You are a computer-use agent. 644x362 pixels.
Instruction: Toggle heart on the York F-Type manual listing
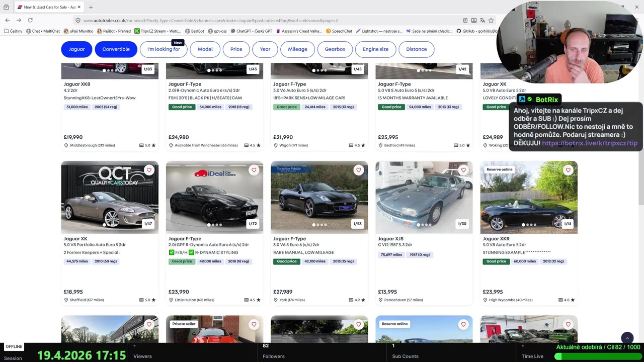point(358,170)
